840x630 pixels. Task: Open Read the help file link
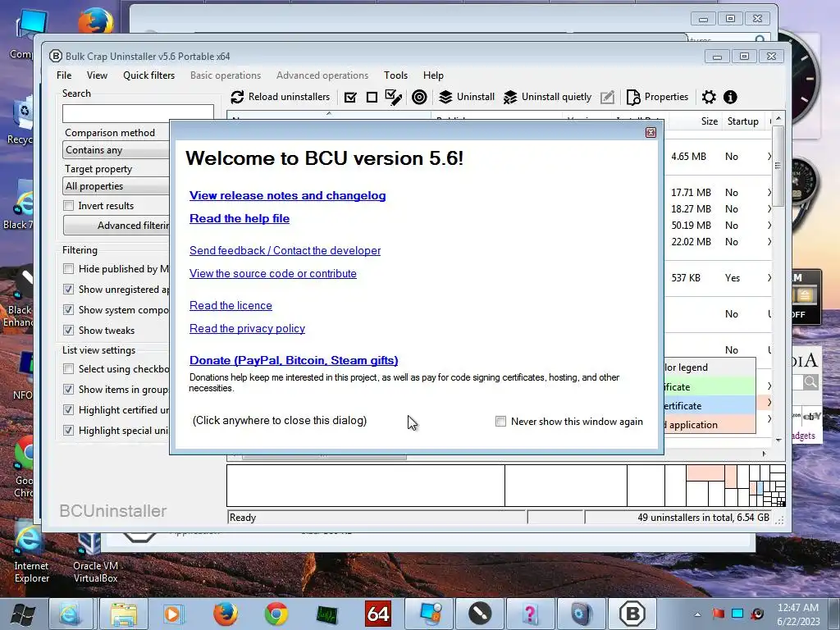pos(240,218)
